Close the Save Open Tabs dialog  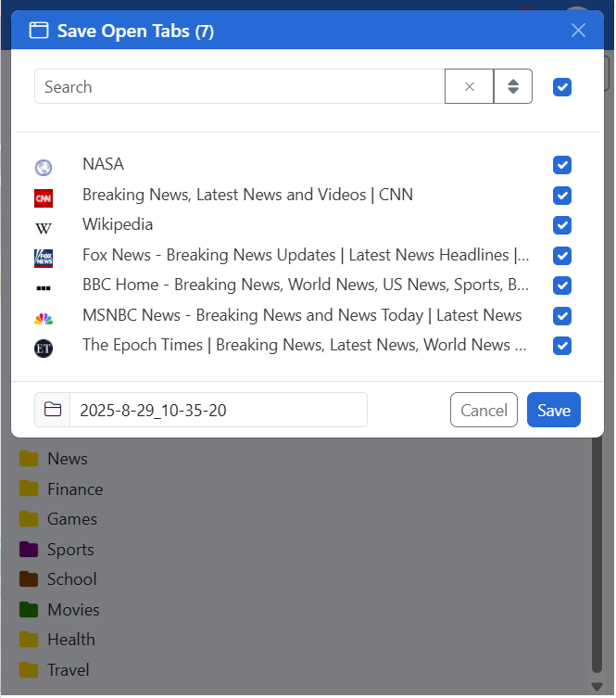tap(578, 31)
